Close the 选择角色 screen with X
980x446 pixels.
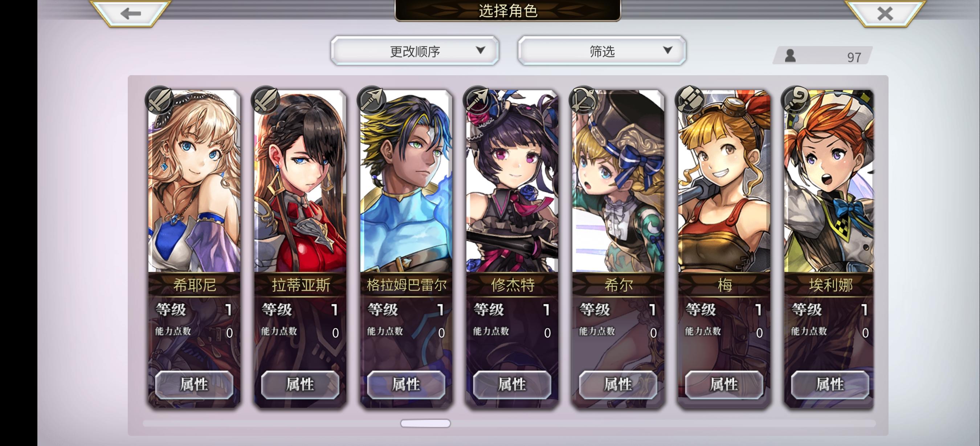coord(885,14)
